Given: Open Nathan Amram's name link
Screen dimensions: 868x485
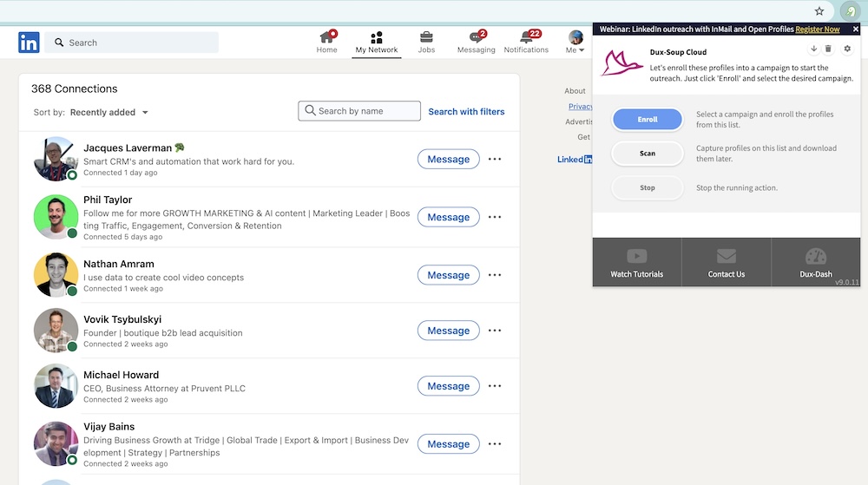Looking at the screenshot, I should [x=118, y=264].
